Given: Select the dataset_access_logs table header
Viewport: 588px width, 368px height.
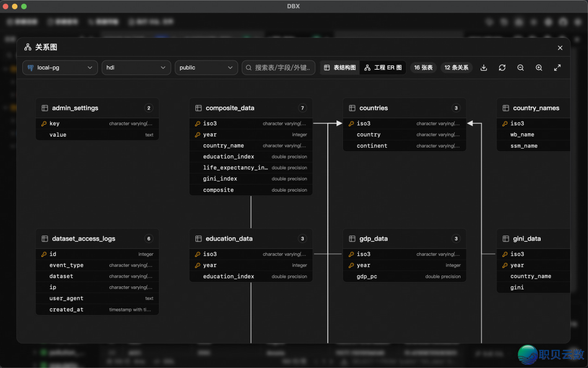Looking at the screenshot, I should coord(97,238).
